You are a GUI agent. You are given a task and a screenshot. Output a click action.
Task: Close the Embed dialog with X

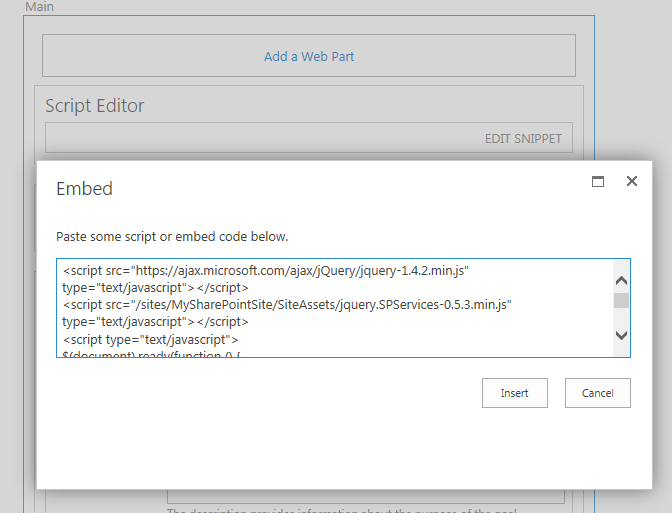tap(632, 181)
